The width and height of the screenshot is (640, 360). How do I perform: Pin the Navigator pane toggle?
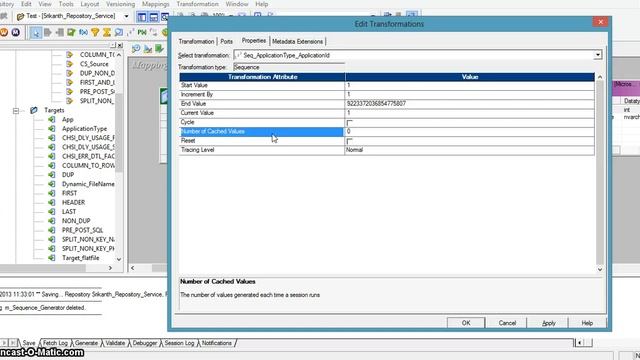[113, 45]
